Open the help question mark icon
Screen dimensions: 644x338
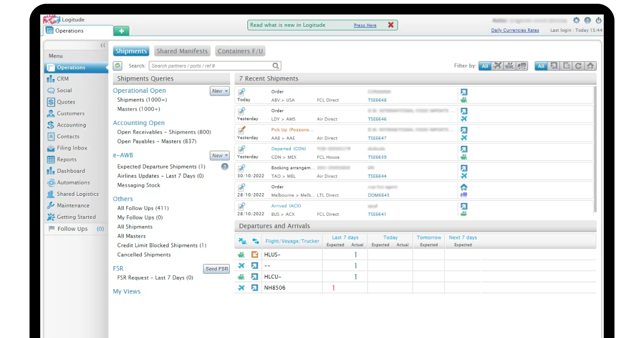(588, 20)
